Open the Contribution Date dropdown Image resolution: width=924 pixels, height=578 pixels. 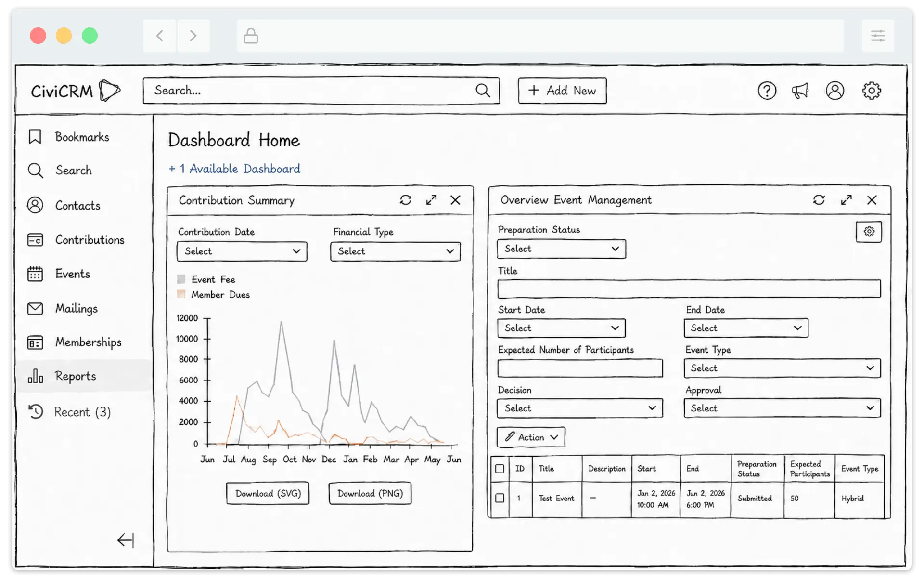click(242, 251)
